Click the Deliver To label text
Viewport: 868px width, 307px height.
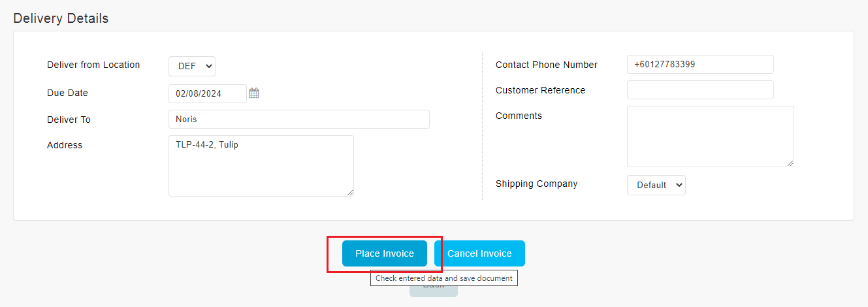click(x=69, y=120)
